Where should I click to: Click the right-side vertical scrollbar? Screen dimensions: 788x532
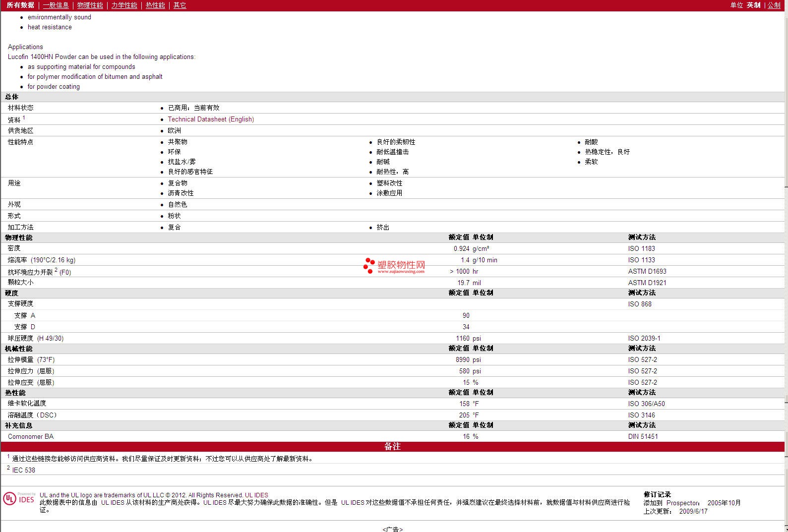pyautogui.click(x=786, y=248)
